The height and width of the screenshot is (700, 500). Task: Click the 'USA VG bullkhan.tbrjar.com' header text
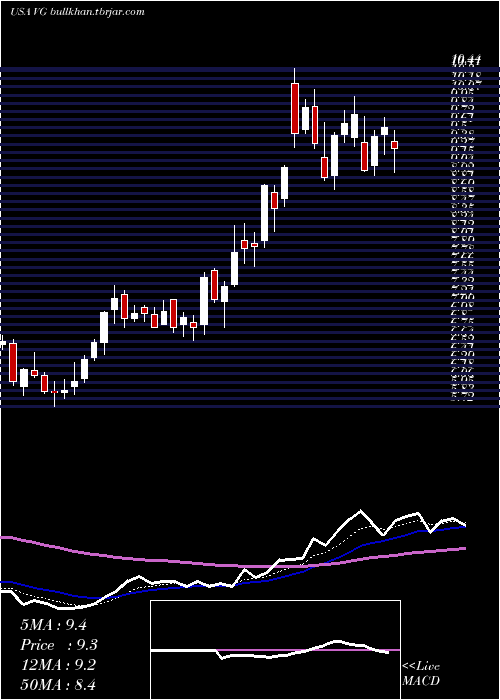(77, 12)
